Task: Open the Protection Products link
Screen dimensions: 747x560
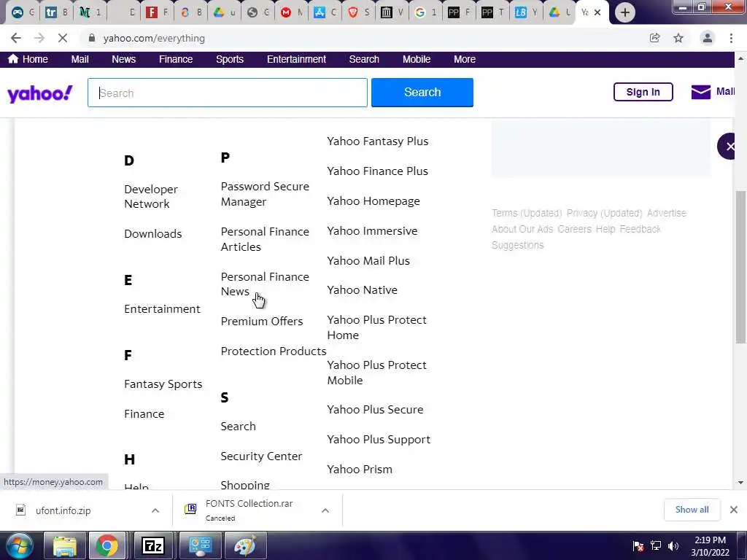Action: 274,351
